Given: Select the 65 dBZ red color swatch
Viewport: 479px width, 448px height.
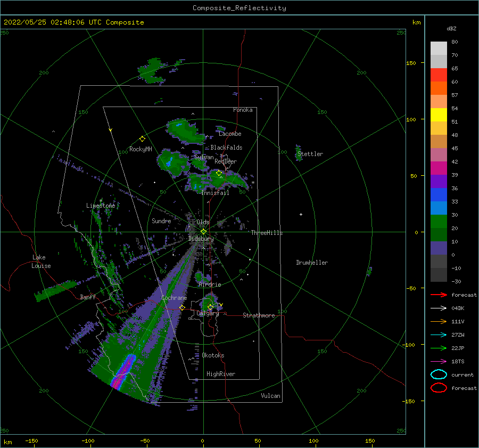Looking at the screenshot, I should [x=439, y=75].
